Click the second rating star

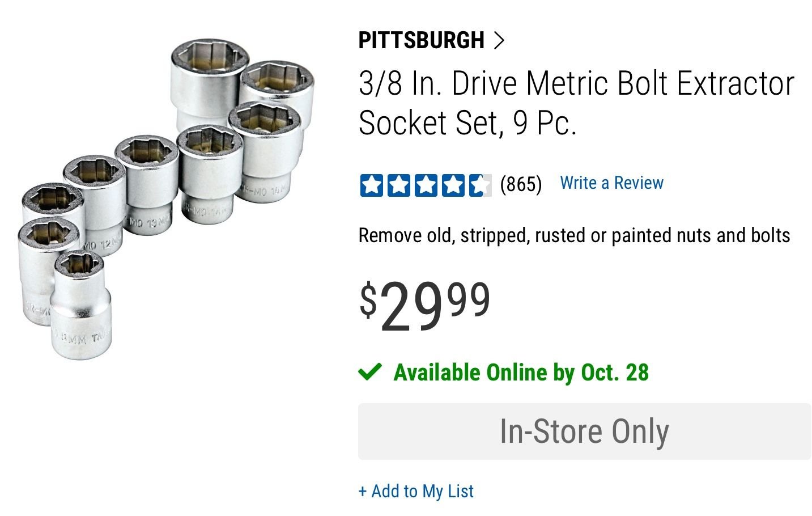[399, 185]
